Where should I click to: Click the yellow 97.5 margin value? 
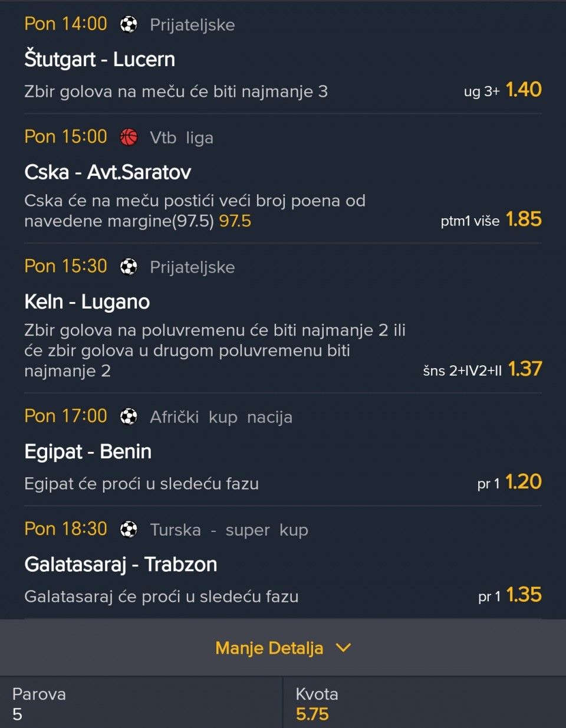[x=235, y=221]
